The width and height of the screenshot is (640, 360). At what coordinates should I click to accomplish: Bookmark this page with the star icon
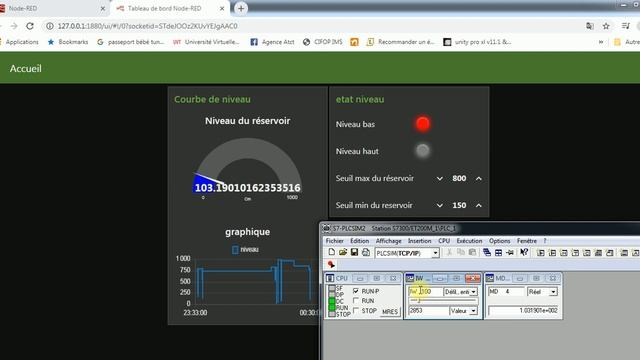[x=606, y=26]
